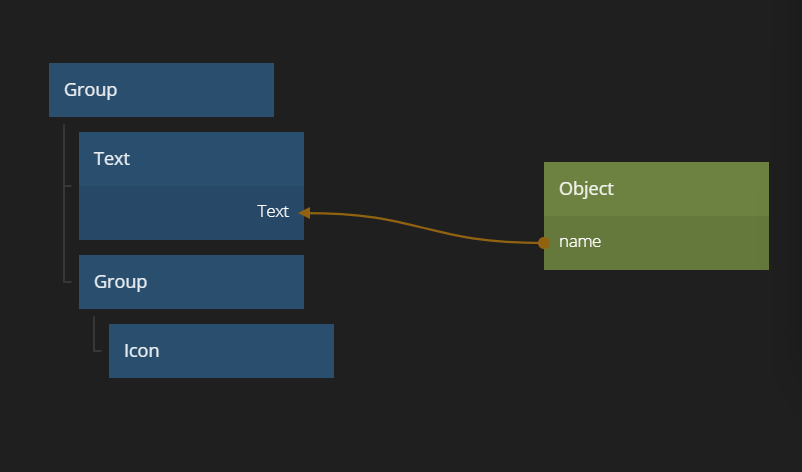Click the hierarchy connector left of Icon node
This screenshot has width=802, height=472.
(98, 351)
